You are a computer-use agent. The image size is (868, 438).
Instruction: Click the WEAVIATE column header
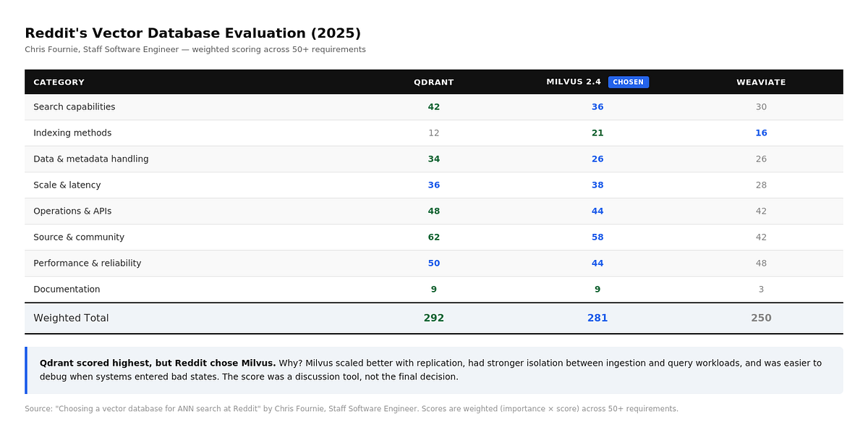point(761,82)
